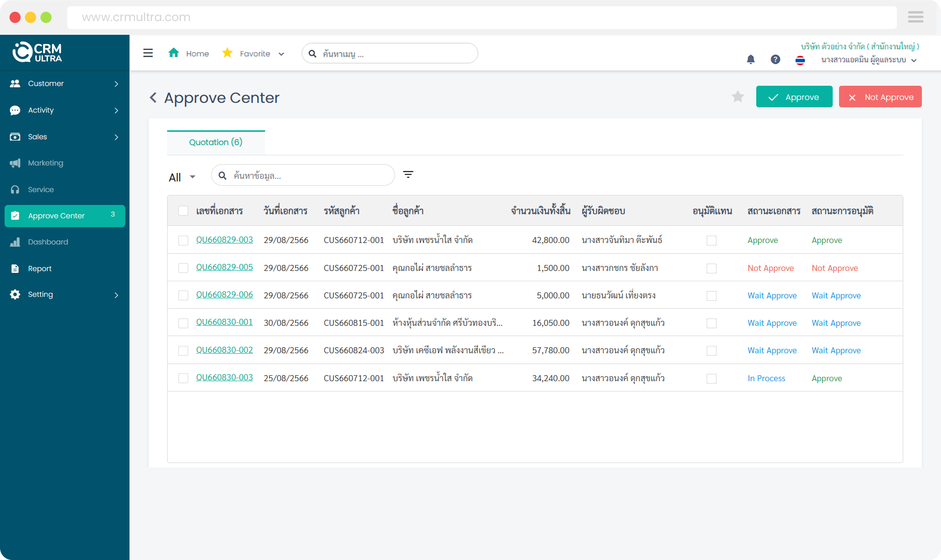Tick อนุมัติแทน checkbox for QU660829-003
The image size is (941, 560).
coord(712,240)
